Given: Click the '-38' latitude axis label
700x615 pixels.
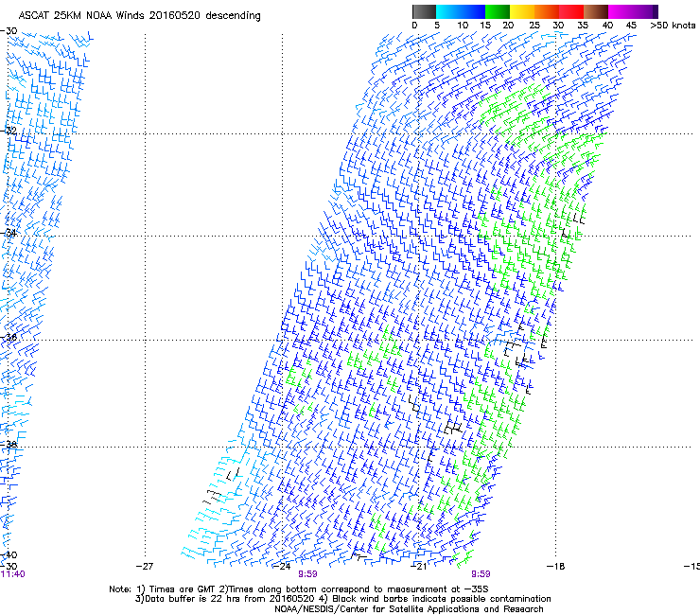Looking at the screenshot, I should tap(9, 445).
